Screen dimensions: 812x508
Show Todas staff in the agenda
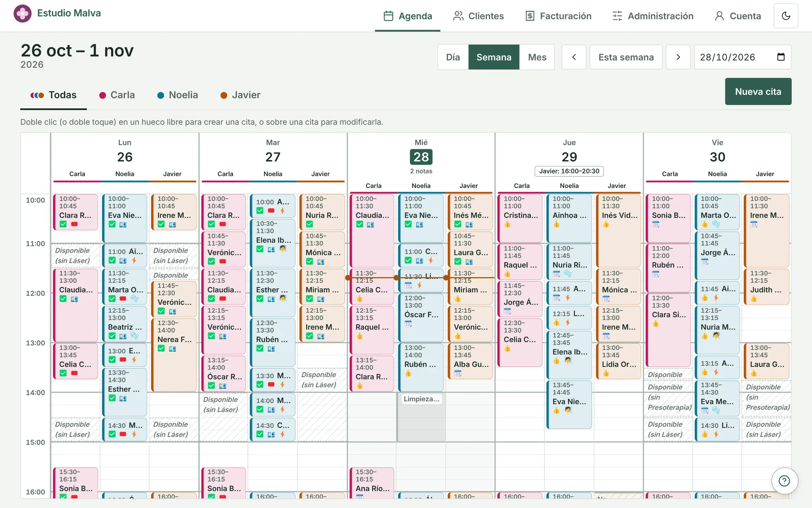(54, 95)
